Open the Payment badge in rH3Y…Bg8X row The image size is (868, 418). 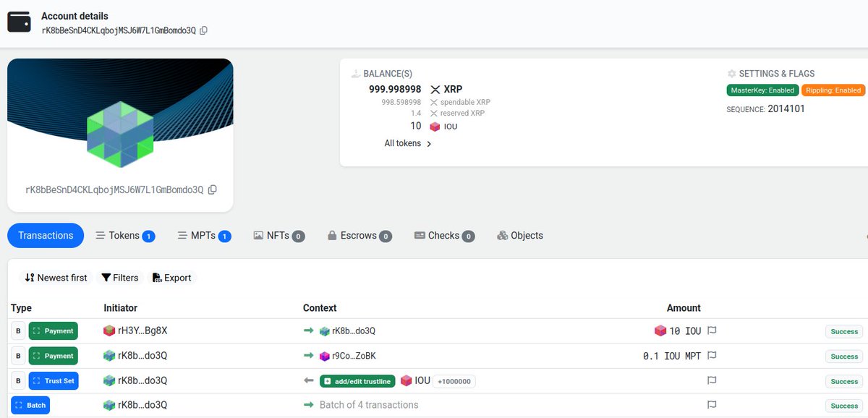pos(53,331)
